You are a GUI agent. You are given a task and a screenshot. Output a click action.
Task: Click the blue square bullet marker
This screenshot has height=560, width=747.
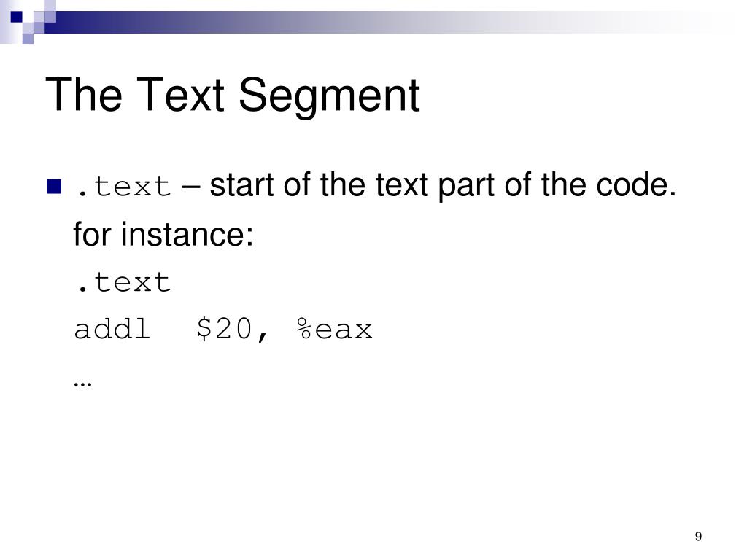tap(54, 186)
